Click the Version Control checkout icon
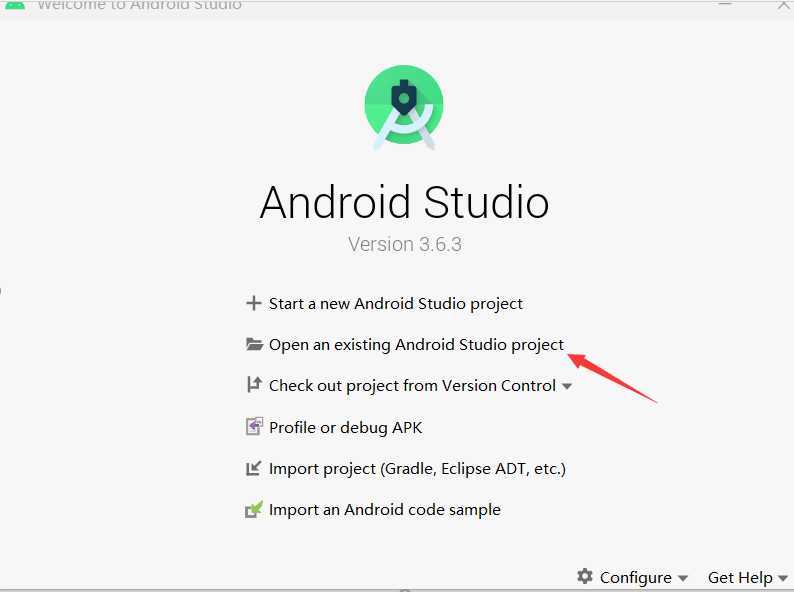 [254, 385]
